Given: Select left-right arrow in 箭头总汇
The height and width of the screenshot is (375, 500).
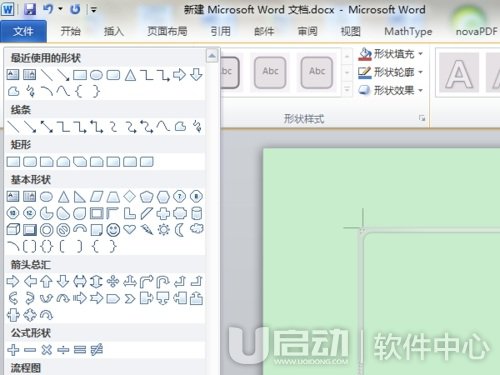Looking at the screenshot, I should 80,282.
